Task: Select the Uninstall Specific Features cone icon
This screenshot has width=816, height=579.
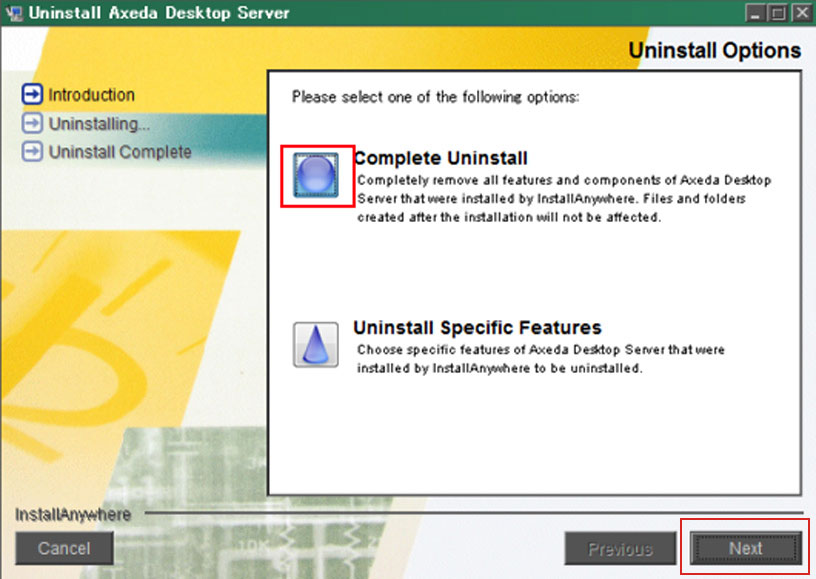Action: (x=316, y=344)
